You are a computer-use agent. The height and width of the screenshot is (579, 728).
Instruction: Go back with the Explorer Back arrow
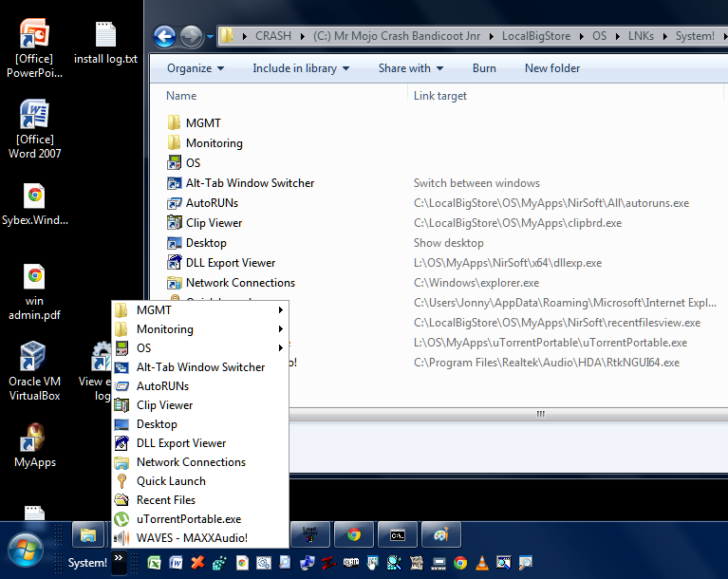[x=165, y=36]
